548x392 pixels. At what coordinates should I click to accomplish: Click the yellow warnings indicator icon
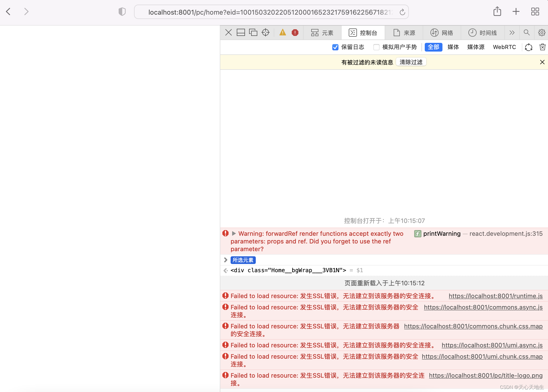pyautogui.click(x=282, y=33)
